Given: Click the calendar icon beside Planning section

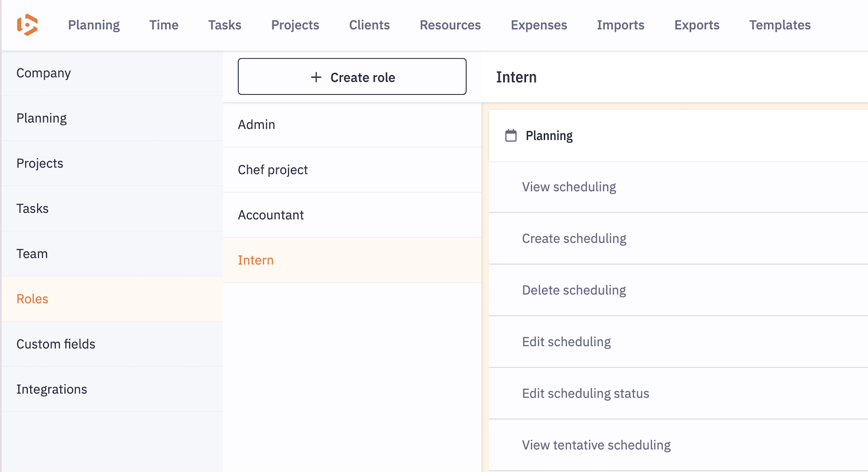Looking at the screenshot, I should coord(511,136).
